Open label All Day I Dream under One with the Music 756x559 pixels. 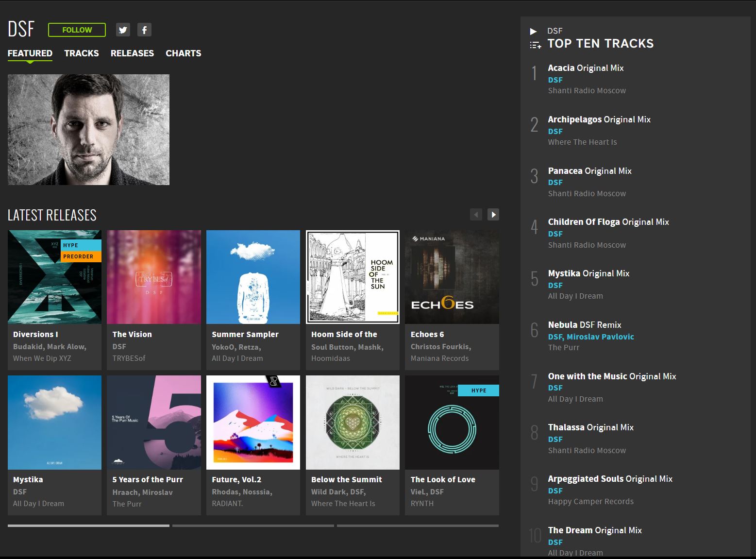[x=575, y=399]
